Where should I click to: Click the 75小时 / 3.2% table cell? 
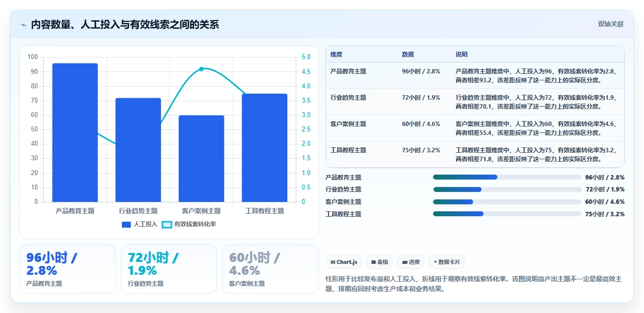pyautogui.click(x=421, y=150)
